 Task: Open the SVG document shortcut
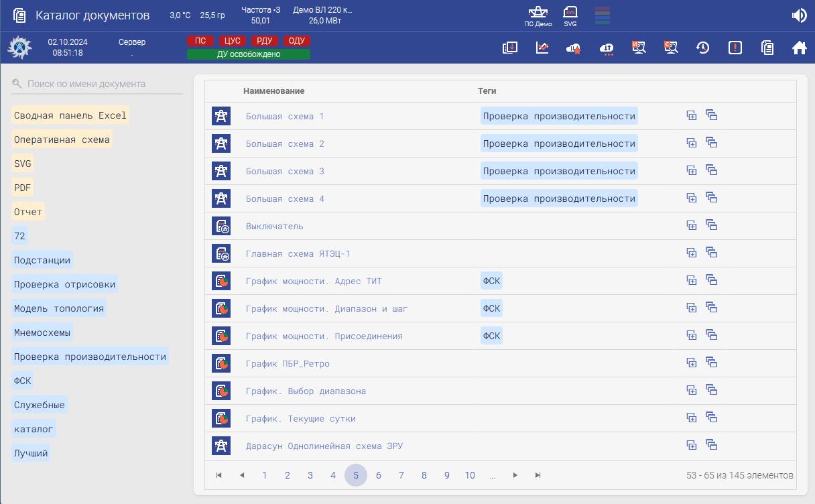click(x=570, y=15)
